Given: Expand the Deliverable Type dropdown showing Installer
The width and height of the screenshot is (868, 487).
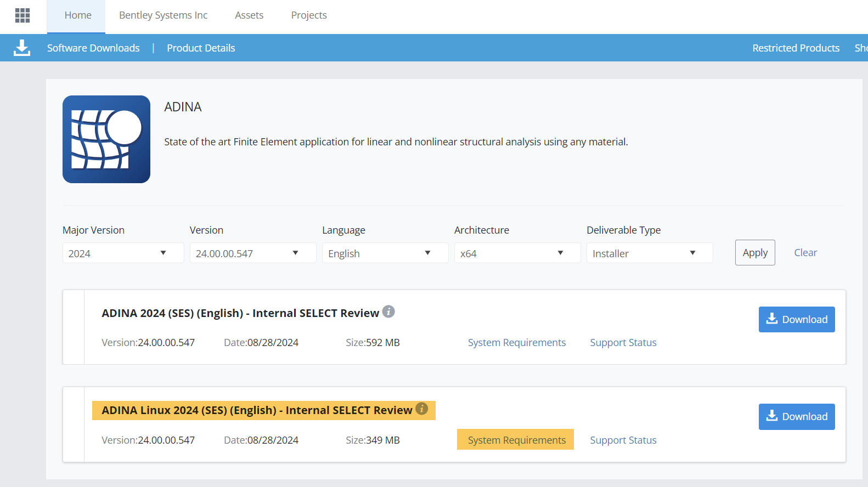Looking at the screenshot, I should [650, 253].
